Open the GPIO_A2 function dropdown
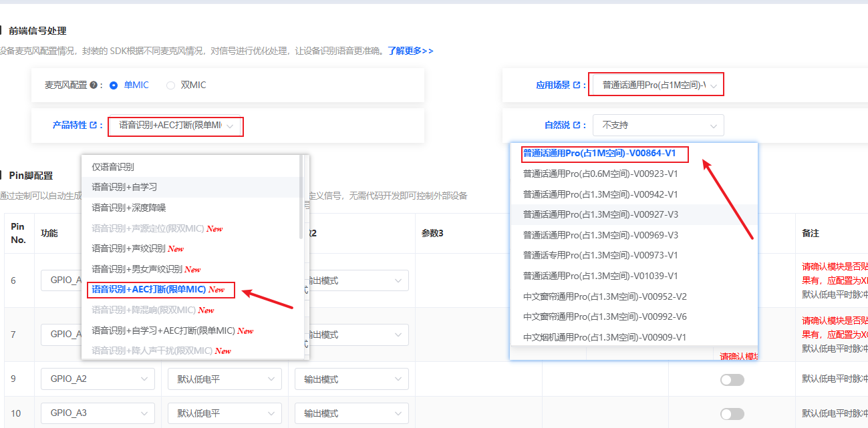The width and height of the screenshot is (868, 428). click(x=98, y=379)
